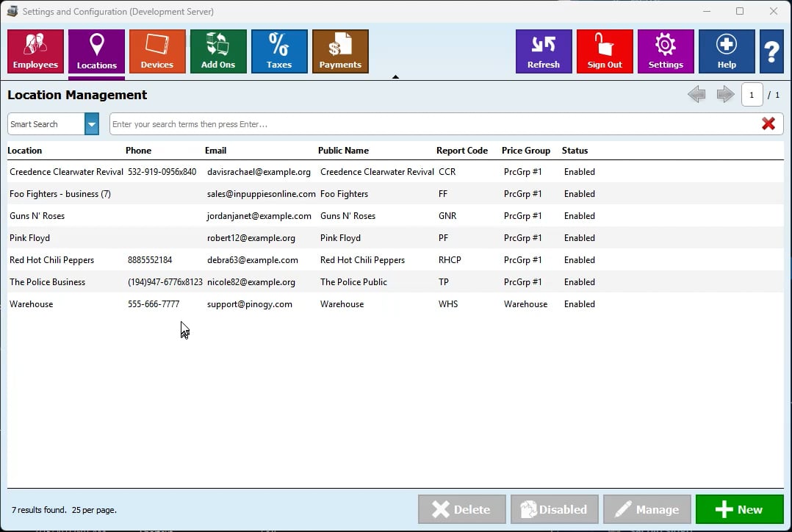The width and height of the screenshot is (792, 532).
Task: Click Enabled status in Pink Floyd row
Action: (580, 238)
